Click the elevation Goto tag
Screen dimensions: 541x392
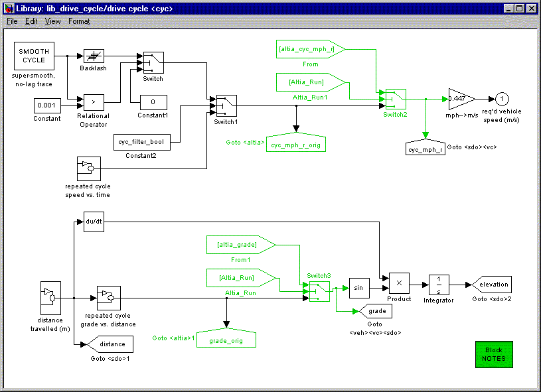click(x=493, y=285)
